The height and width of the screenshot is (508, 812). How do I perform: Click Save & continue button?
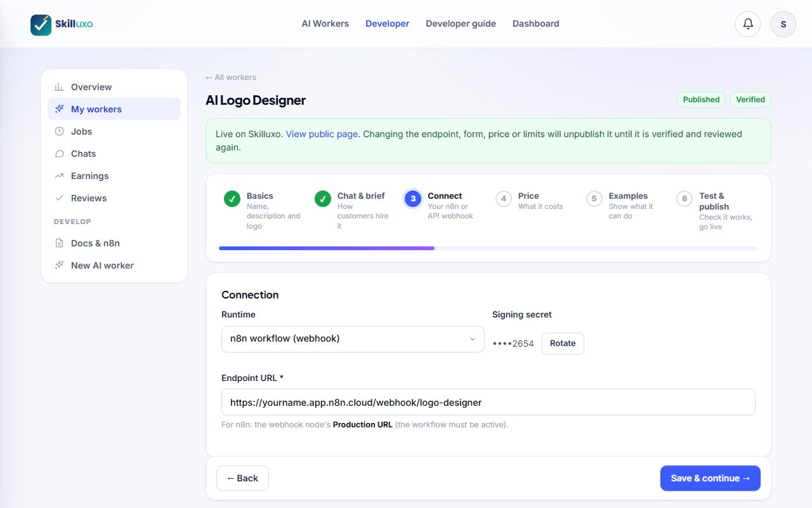click(710, 478)
